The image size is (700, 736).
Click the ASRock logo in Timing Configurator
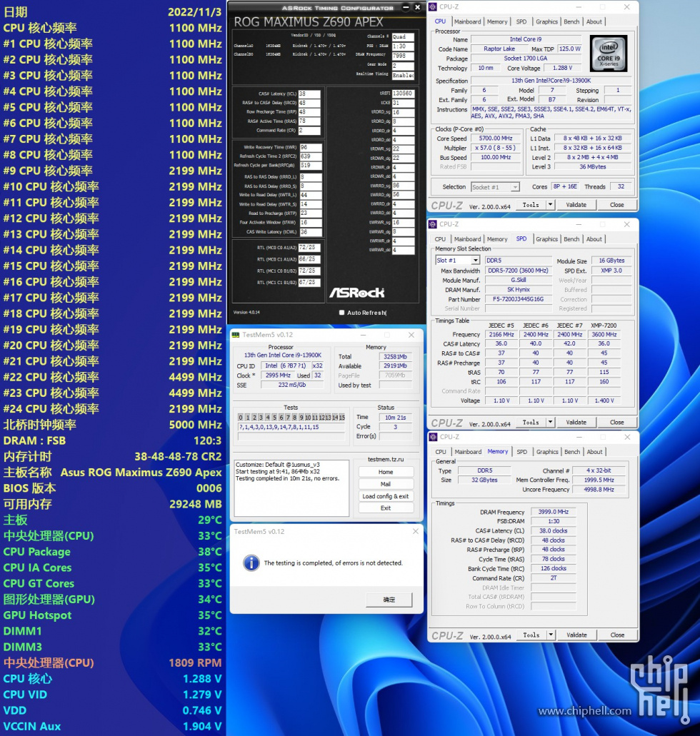[357, 293]
